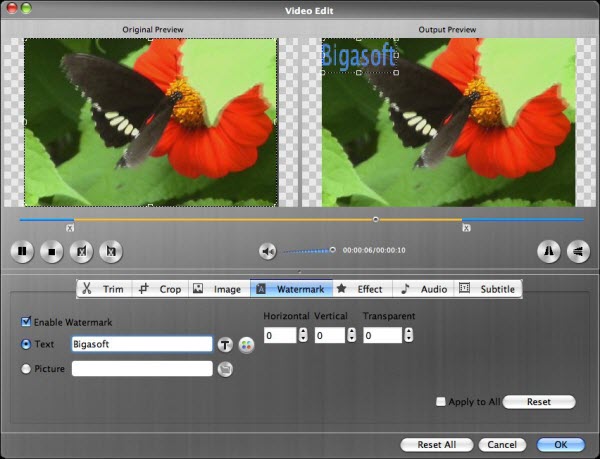
Task: Set trim end point button
Action: coord(111,251)
